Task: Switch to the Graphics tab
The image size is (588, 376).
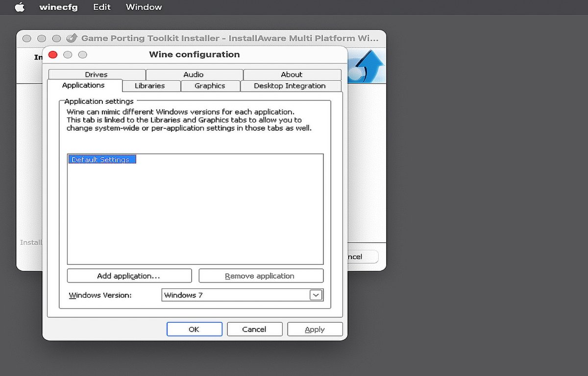Action: (x=210, y=86)
